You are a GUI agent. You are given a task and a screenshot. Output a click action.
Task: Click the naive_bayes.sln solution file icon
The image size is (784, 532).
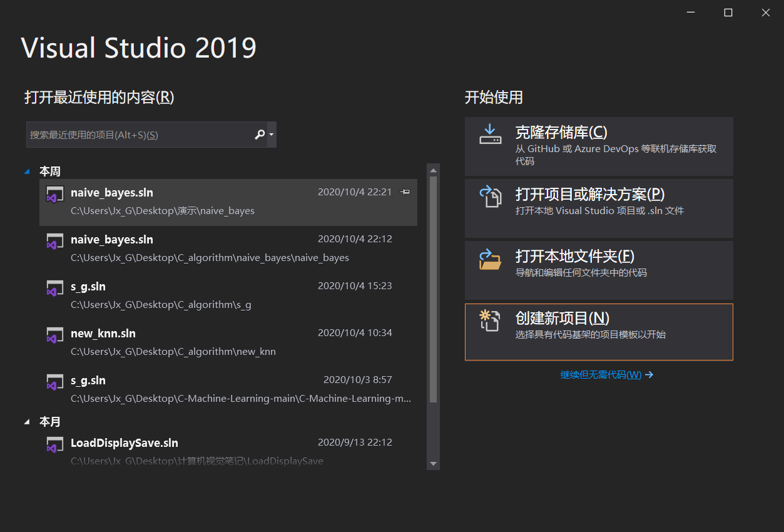click(54, 194)
